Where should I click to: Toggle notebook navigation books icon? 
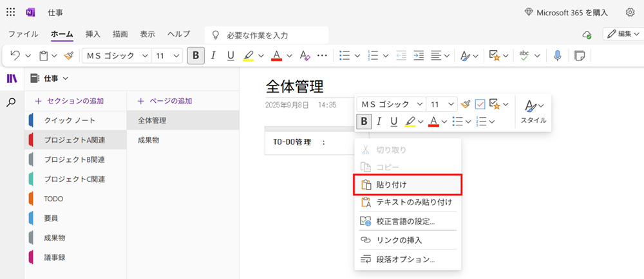(x=12, y=78)
